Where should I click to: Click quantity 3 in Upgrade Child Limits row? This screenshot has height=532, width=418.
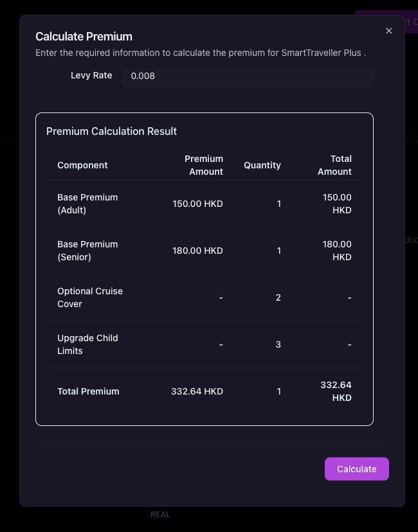pyautogui.click(x=278, y=344)
